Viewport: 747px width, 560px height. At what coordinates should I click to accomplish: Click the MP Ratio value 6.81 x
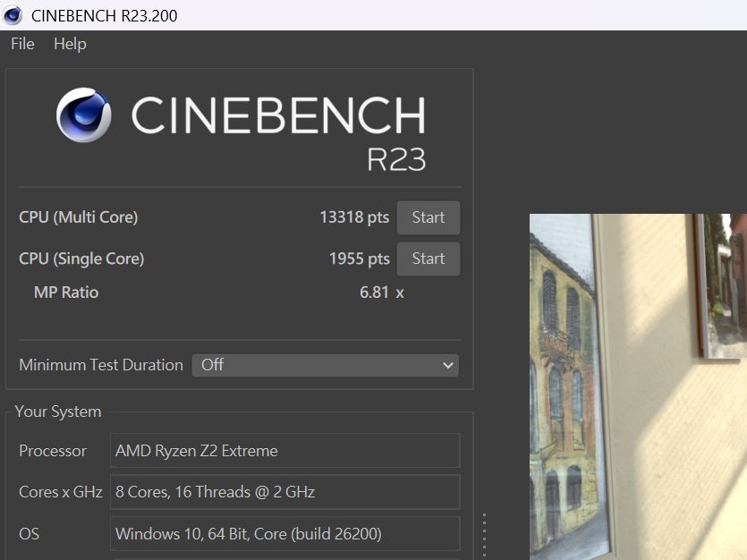pos(381,293)
